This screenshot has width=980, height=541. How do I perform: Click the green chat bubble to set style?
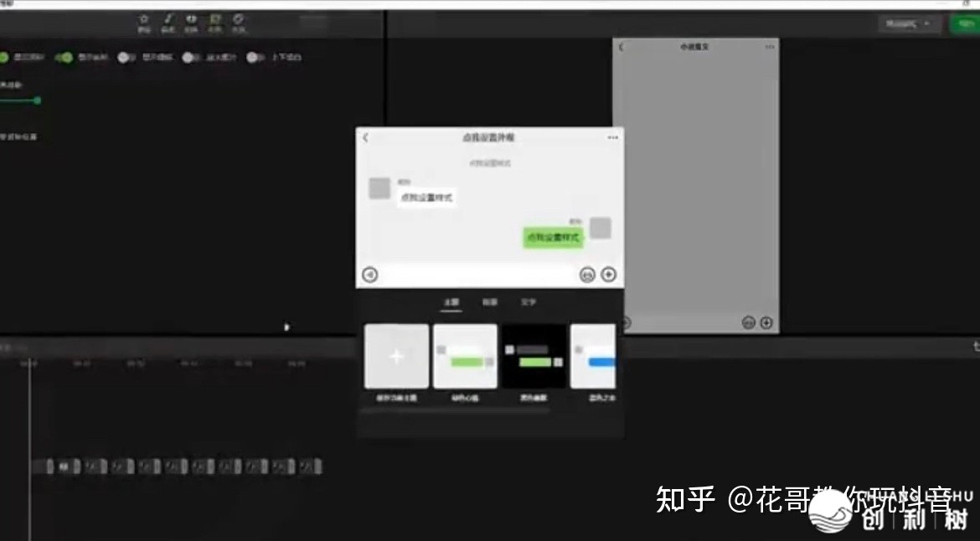553,239
